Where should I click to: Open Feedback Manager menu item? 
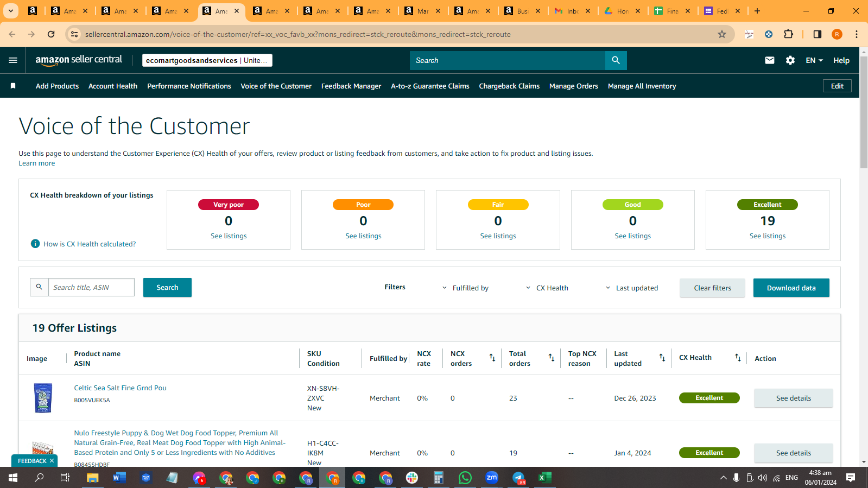point(351,86)
